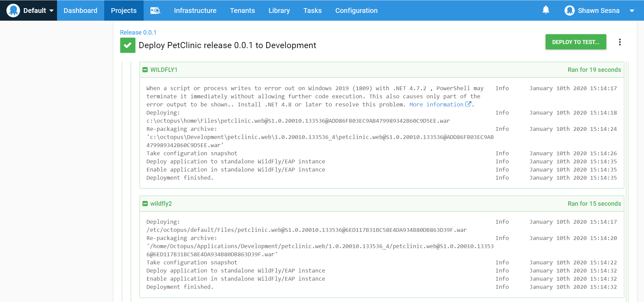
Task: Follow the Release 0.0.1 link
Action: point(138,33)
